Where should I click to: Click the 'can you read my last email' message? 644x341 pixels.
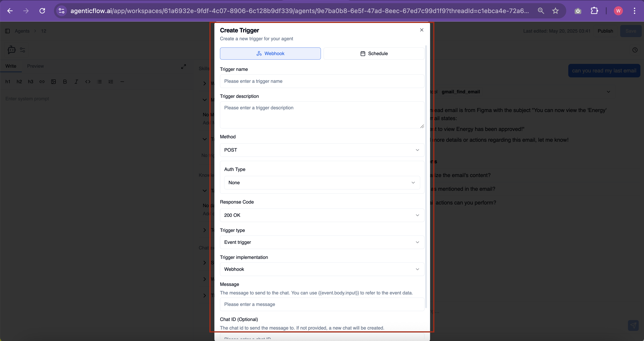(x=604, y=71)
